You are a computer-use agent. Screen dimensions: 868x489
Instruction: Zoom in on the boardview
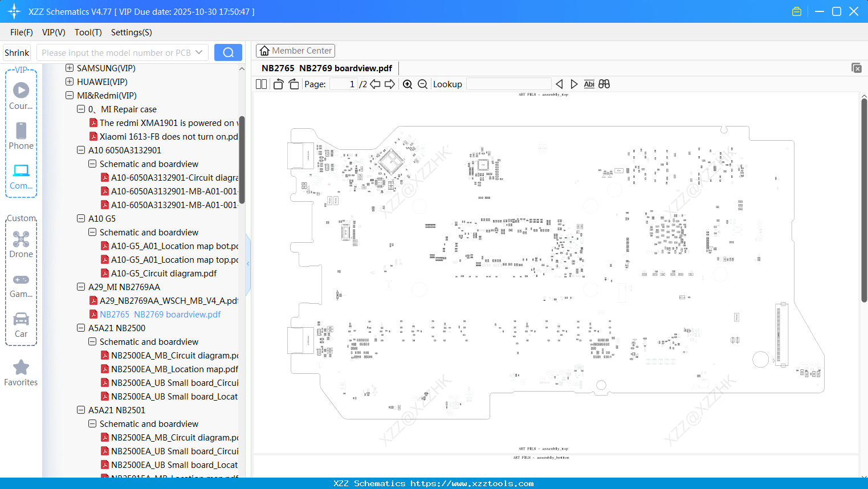[407, 84]
